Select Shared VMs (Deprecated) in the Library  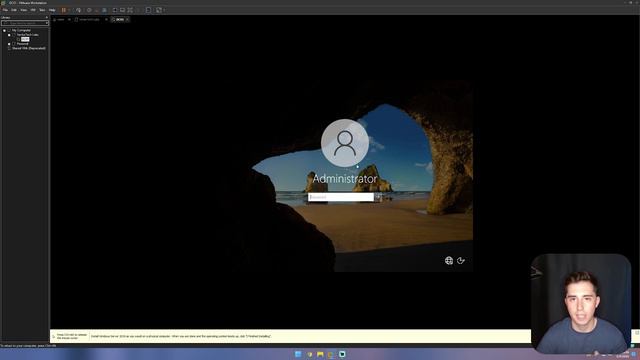click(x=29, y=48)
